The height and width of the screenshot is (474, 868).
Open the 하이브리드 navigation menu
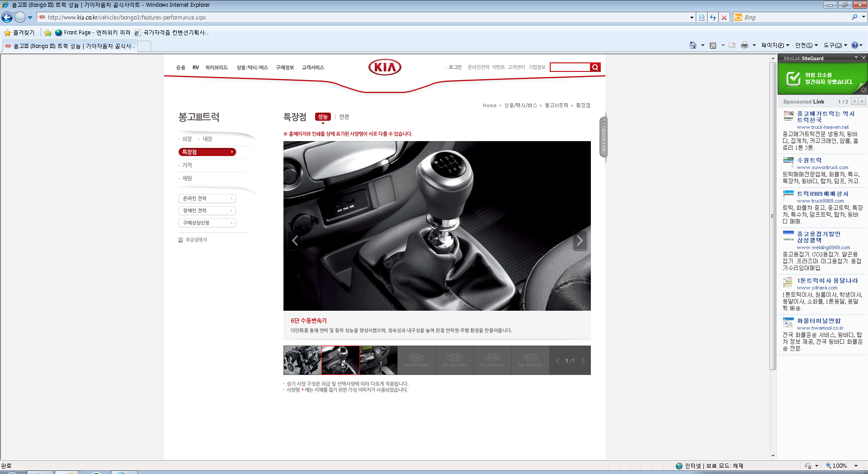coord(217,67)
